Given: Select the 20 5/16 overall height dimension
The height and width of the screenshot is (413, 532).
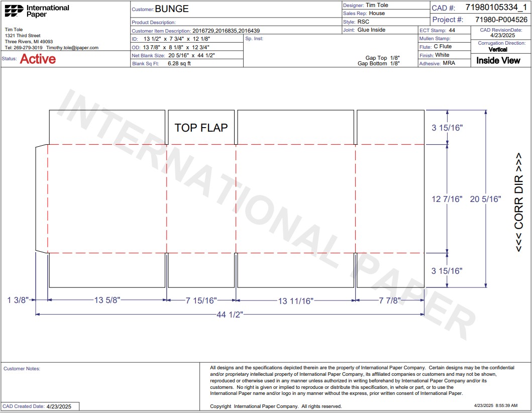Looking at the screenshot, I should 485,199.
